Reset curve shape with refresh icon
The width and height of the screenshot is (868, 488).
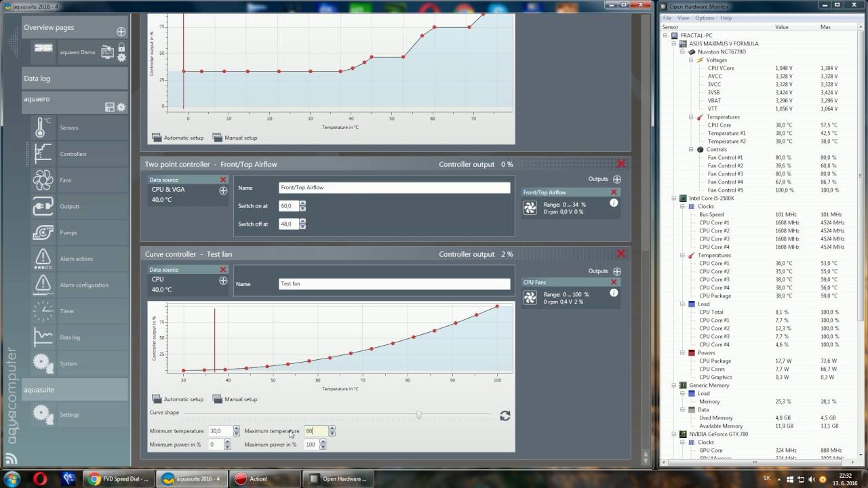click(x=505, y=415)
